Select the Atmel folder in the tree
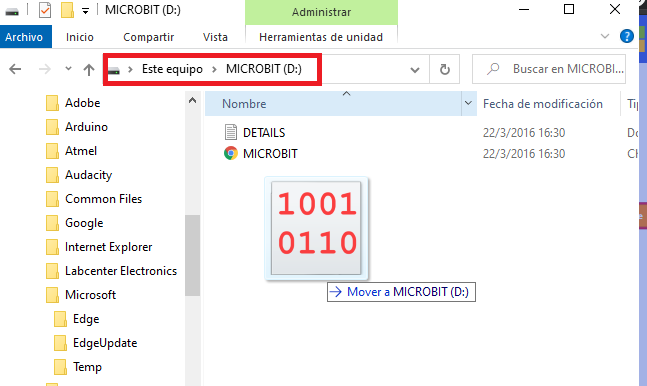Screen dimensions: 647x386 pos(81,151)
